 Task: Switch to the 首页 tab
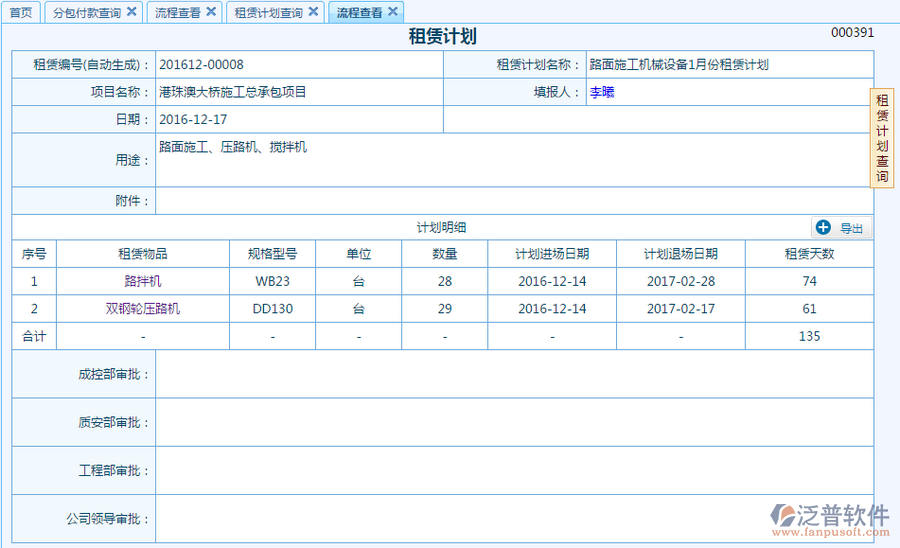21,13
